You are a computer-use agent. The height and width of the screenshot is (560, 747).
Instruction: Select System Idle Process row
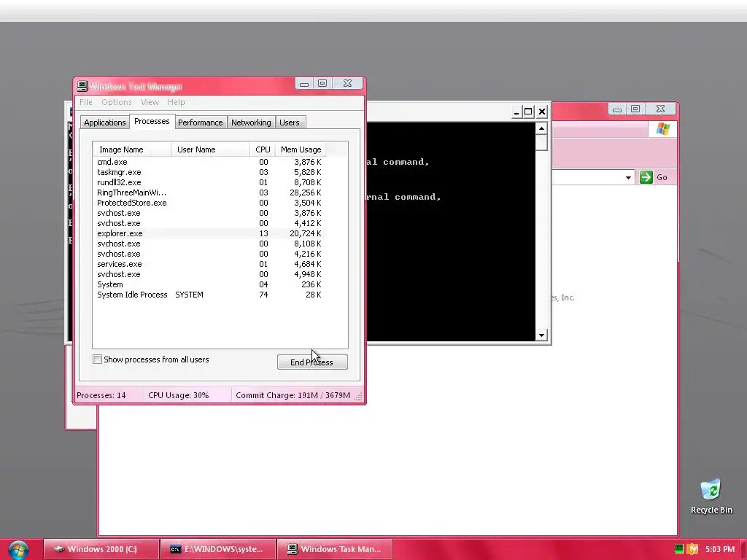click(x=209, y=295)
